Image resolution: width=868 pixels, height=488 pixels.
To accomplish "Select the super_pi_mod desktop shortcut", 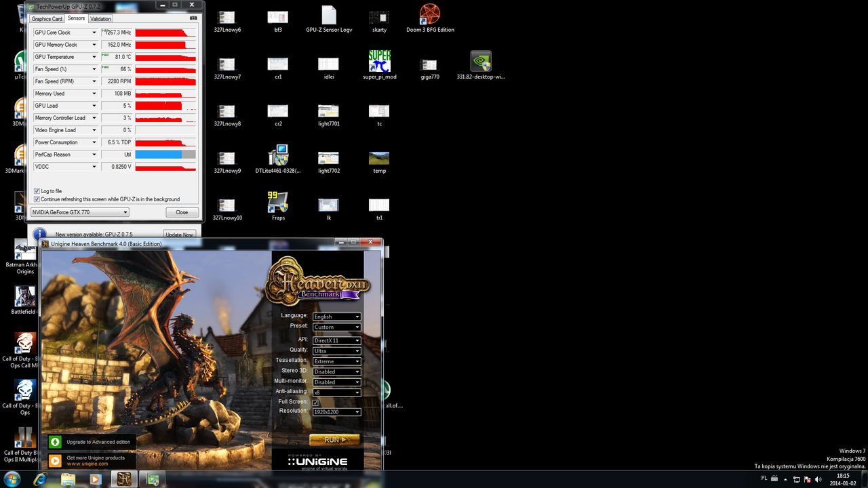I will (x=380, y=65).
